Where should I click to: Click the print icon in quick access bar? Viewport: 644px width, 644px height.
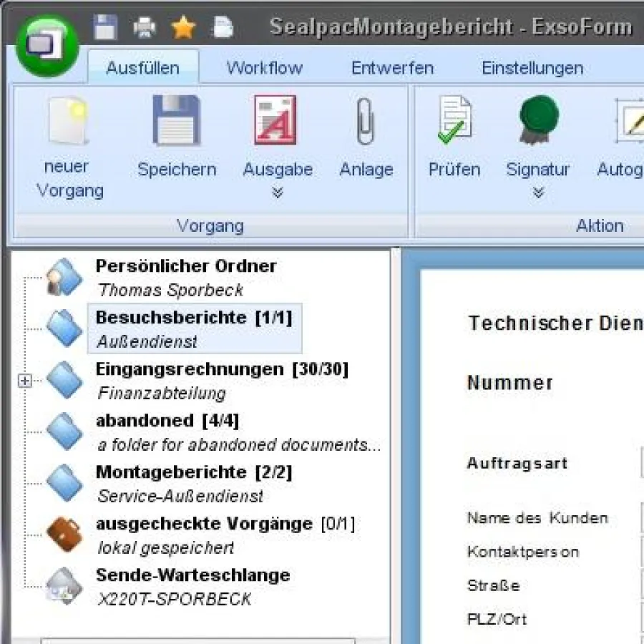(x=144, y=26)
